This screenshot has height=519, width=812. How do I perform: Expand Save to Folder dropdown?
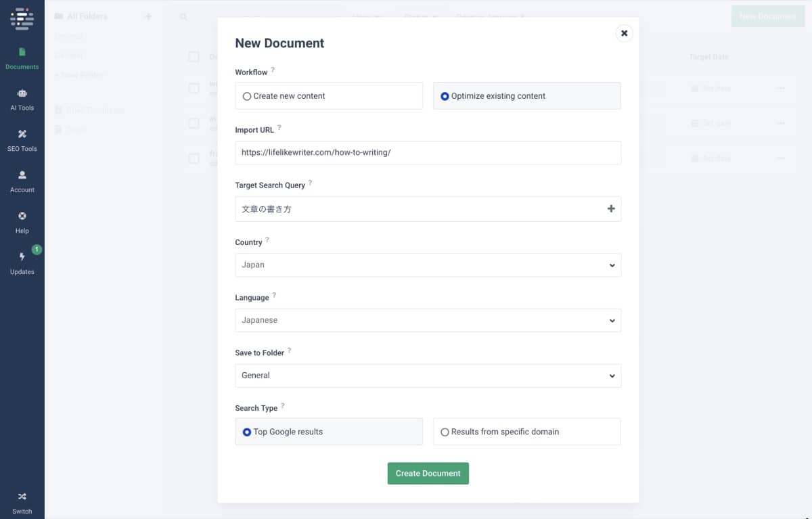428,376
